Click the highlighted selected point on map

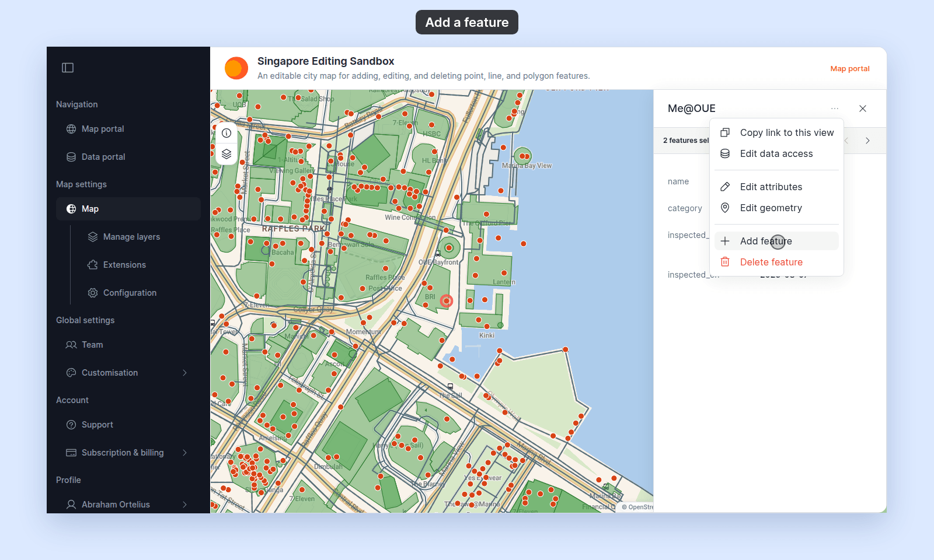(x=447, y=301)
